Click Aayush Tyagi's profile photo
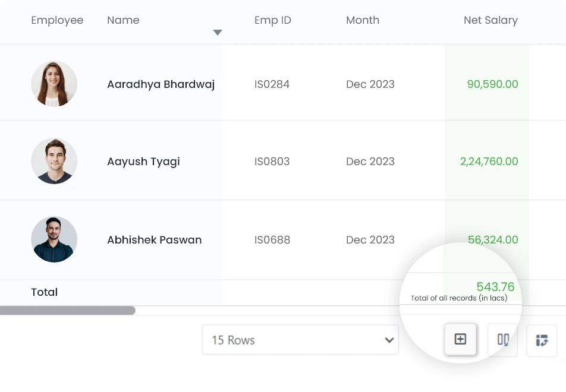566x392 pixels. coord(54,161)
